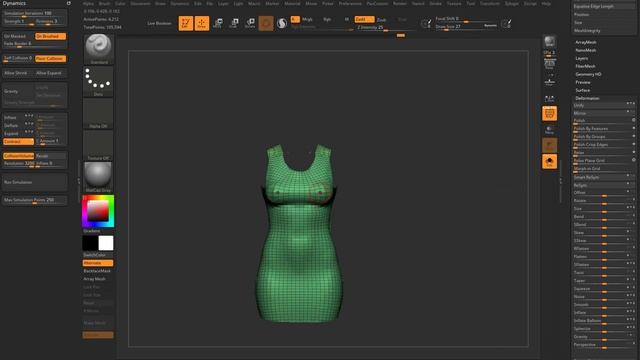Toggle Floor Collision option
Image resolution: width=640 pixels, height=360 pixels.
[x=51, y=59]
